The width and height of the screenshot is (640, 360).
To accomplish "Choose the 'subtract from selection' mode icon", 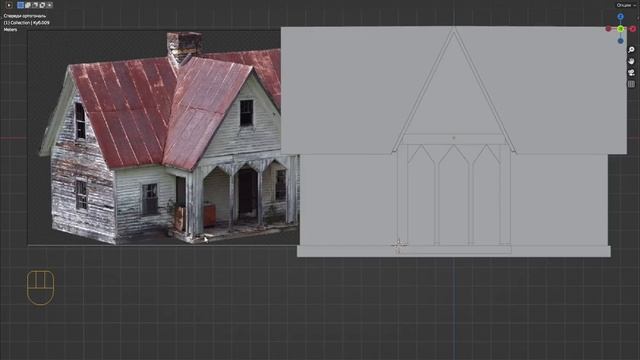I will pos(35,5).
